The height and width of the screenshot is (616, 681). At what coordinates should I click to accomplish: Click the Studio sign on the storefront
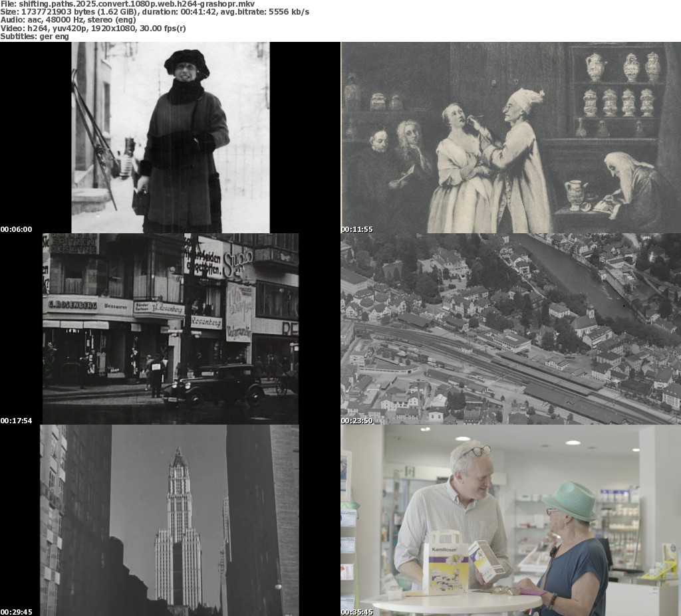pyautogui.click(x=237, y=257)
